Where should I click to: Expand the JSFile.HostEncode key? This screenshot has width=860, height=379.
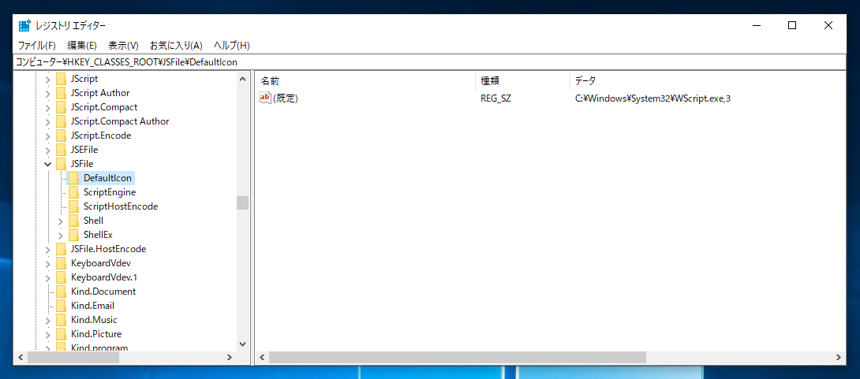click(48, 250)
